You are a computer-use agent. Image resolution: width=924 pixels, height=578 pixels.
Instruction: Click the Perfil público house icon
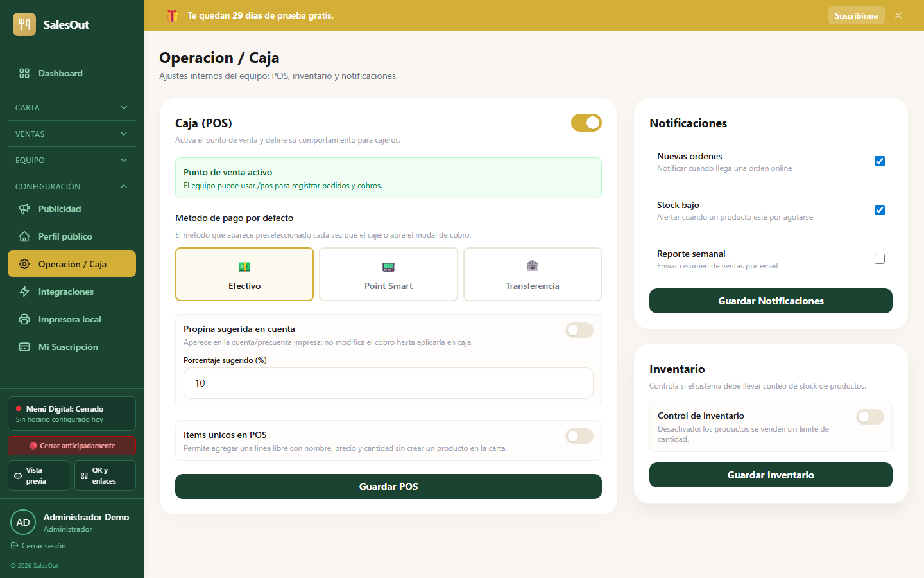pyautogui.click(x=24, y=236)
